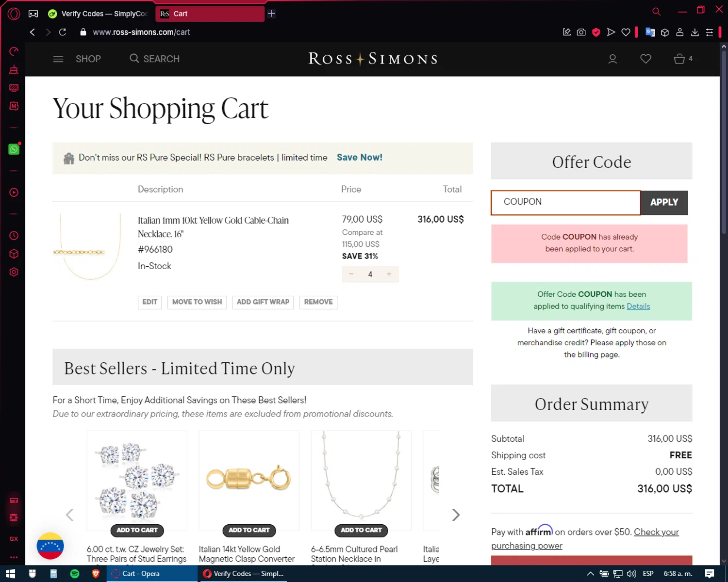
Task: Click REMOVE button for the necklace
Action: pyautogui.click(x=318, y=302)
